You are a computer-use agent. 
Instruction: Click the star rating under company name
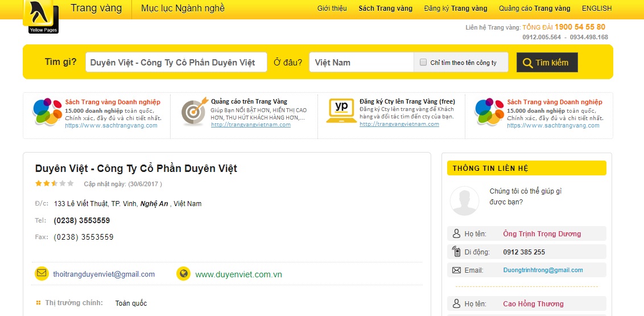pos(55,183)
